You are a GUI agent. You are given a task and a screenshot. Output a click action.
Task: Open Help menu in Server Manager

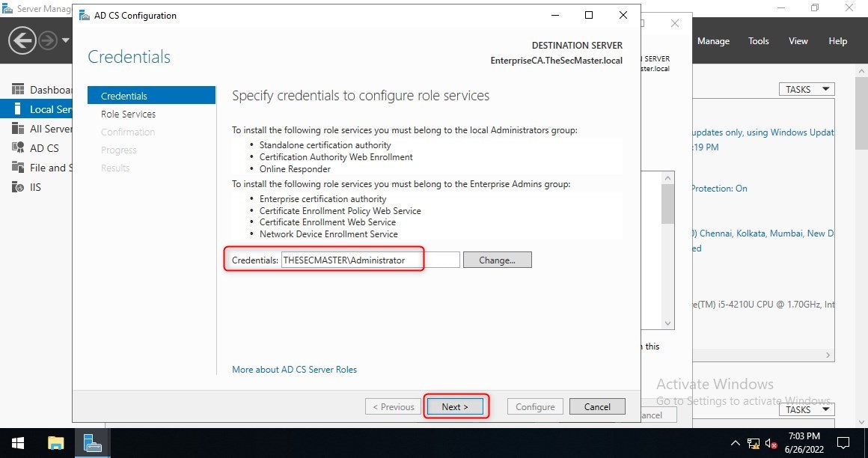(x=837, y=41)
